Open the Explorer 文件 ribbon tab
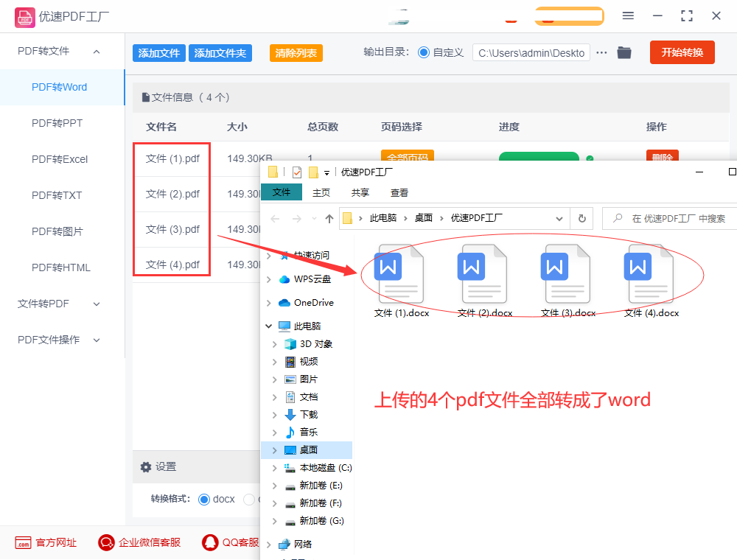The image size is (737, 560). [281, 192]
